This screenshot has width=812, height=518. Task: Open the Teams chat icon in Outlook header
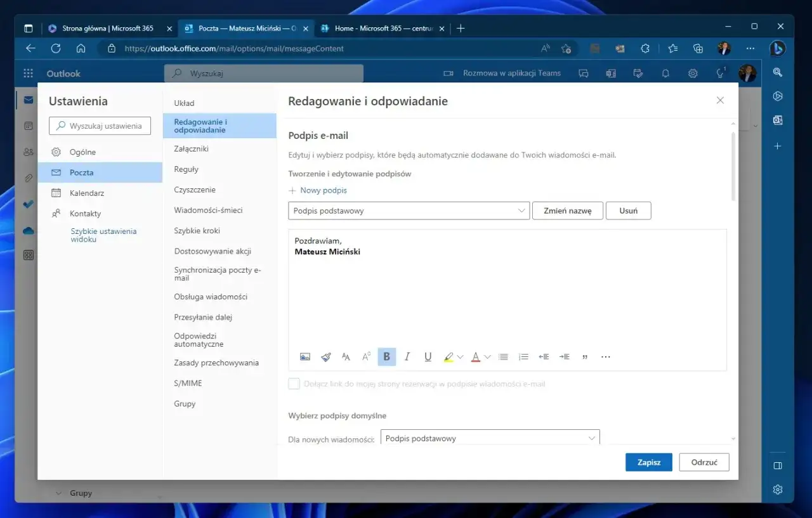click(x=584, y=74)
